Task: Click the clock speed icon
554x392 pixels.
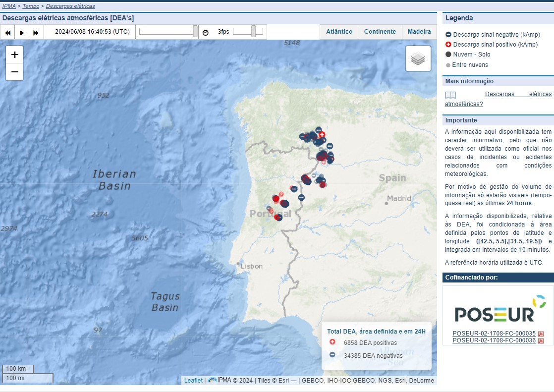Action: click(x=206, y=32)
